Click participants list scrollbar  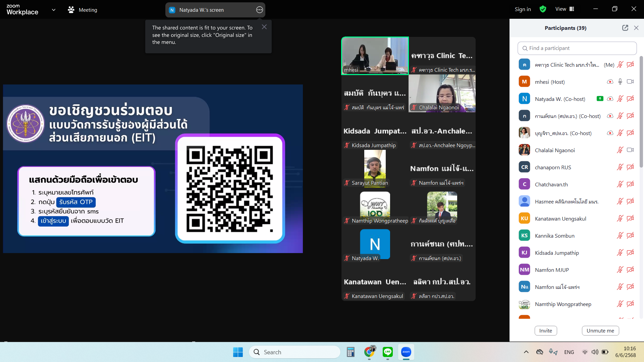641,112
